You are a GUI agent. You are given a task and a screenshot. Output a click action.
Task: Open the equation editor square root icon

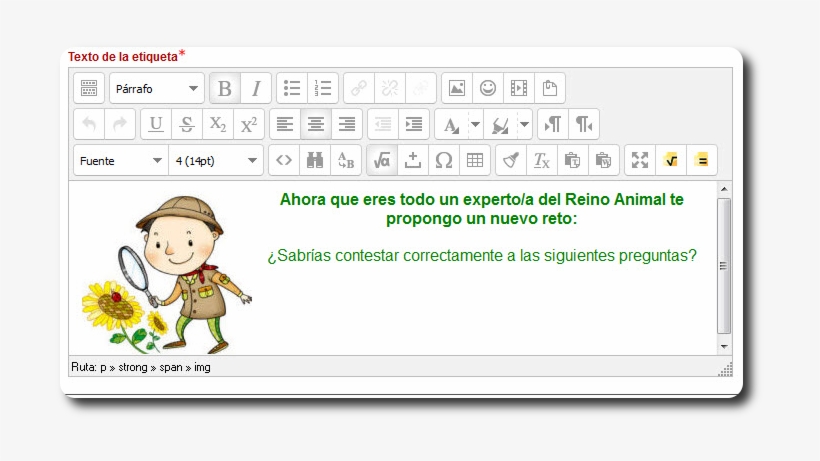381,160
